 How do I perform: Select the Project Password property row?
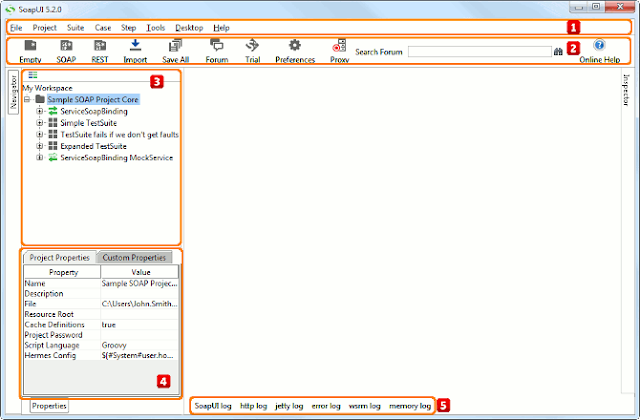101,335
